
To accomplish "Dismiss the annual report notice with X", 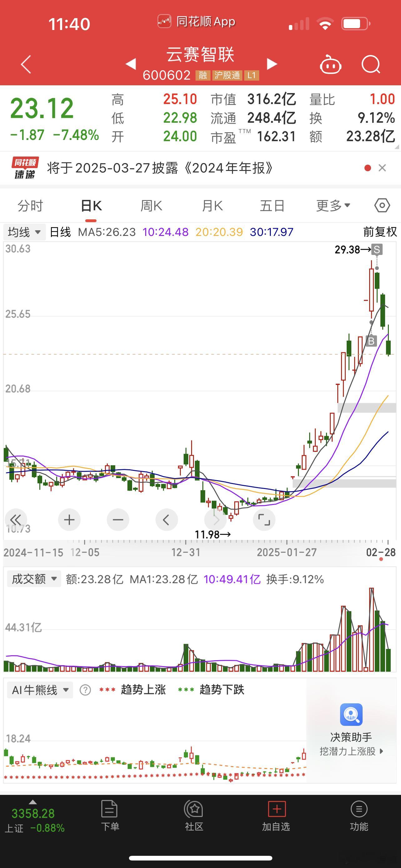I will (382, 168).
